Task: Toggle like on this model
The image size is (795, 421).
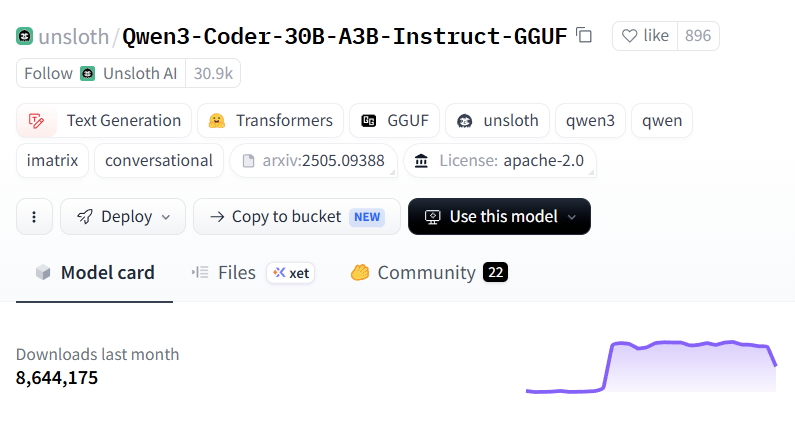Action: pyautogui.click(x=645, y=36)
